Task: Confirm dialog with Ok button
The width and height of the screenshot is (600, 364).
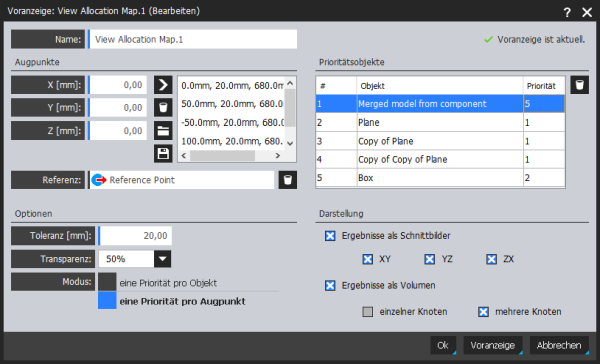Action: (x=443, y=345)
